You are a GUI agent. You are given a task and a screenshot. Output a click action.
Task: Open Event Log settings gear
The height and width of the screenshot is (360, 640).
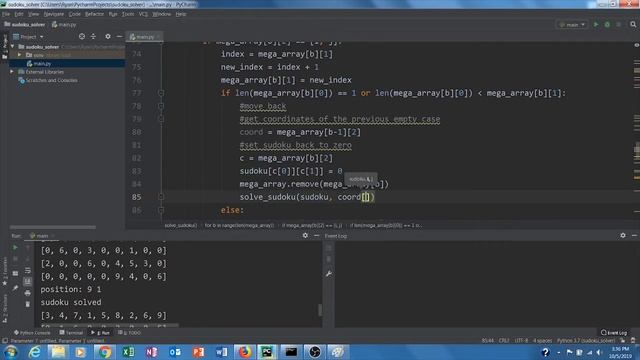click(623, 236)
